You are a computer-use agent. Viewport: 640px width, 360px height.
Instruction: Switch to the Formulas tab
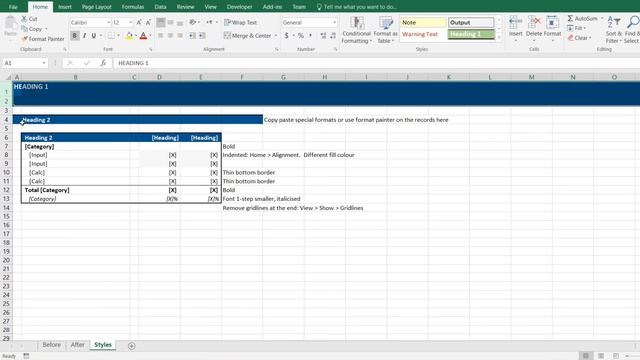(133, 7)
